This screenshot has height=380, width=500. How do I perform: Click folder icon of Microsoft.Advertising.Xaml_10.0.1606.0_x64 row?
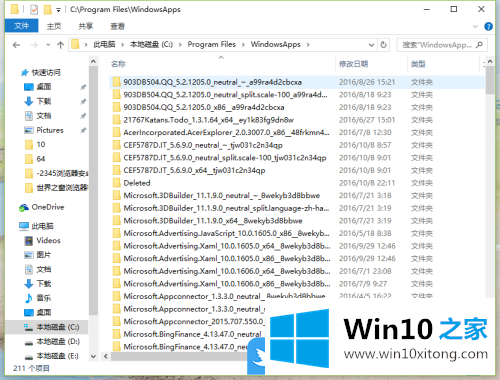point(116,271)
